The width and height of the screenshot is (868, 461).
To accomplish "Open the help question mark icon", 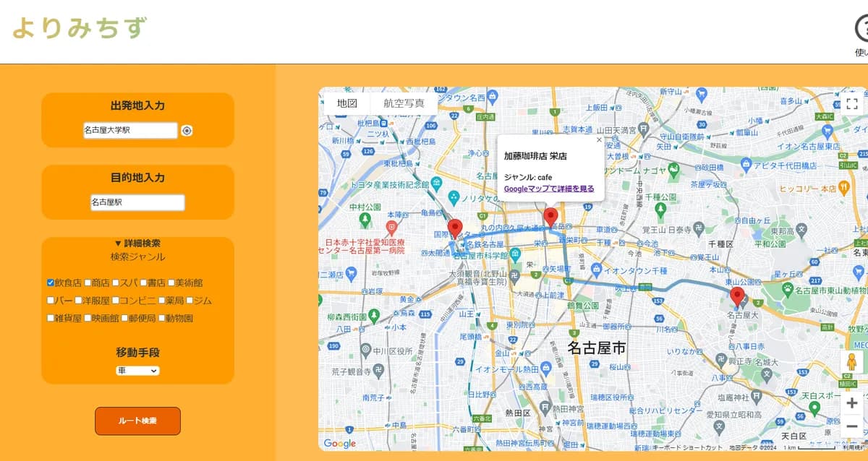I will click(863, 29).
